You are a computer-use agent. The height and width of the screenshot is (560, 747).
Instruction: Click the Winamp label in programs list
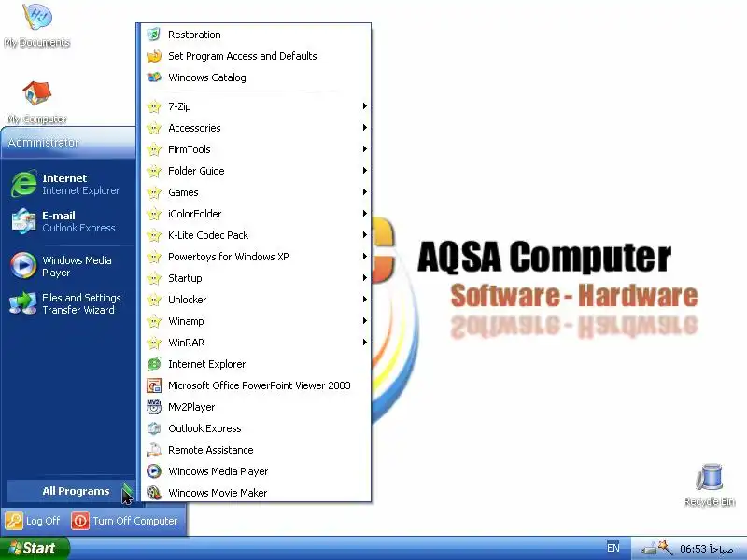186,321
